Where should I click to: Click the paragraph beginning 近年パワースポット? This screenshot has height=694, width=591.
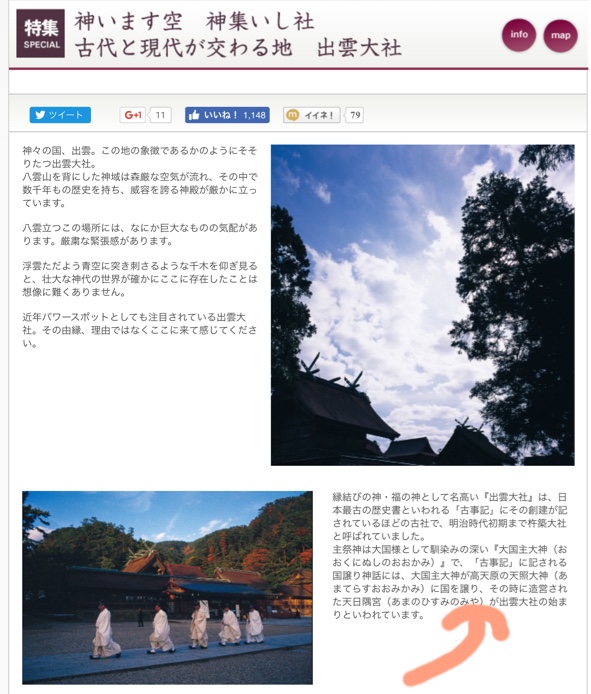(x=140, y=330)
